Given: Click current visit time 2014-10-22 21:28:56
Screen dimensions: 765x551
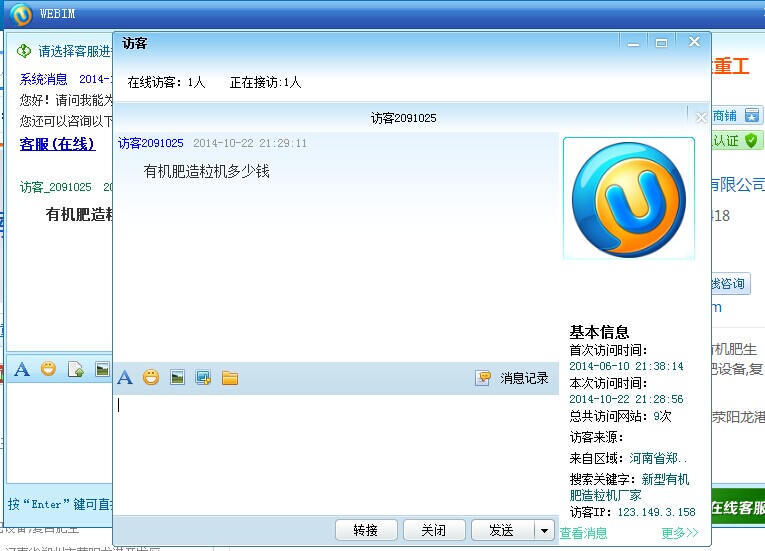Looking at the screenshot, I should pyautogui.click(x=626, y=399).
